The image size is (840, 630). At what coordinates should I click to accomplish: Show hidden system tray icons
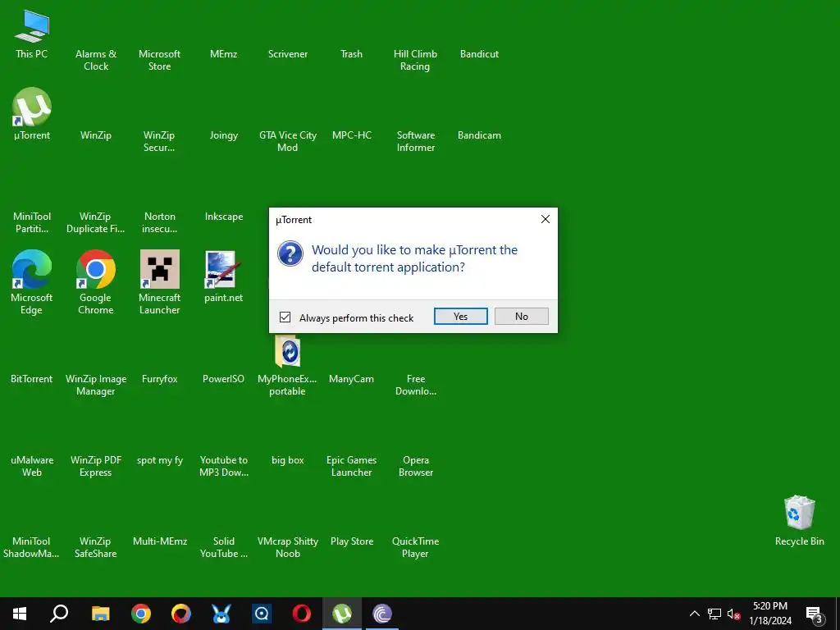click(694, 614)
